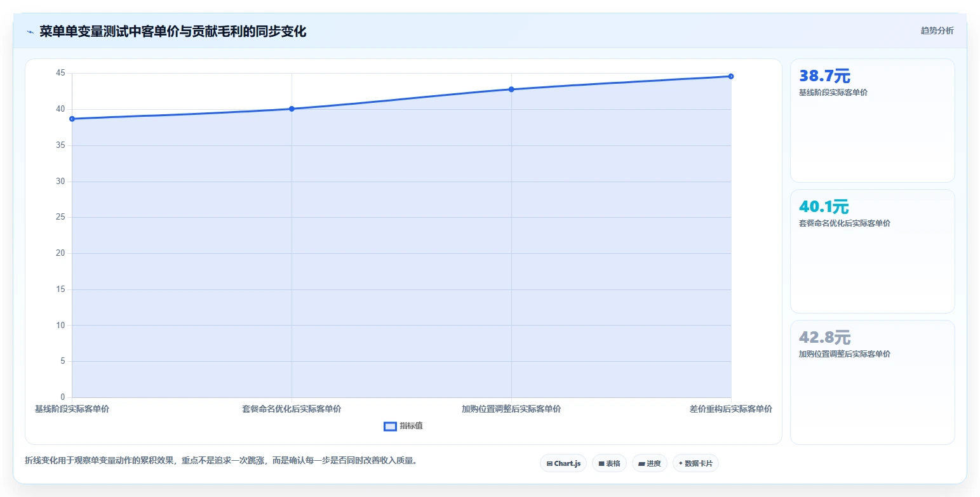
Task: Select the 进度 tag chip
Action: pos(650,463)
